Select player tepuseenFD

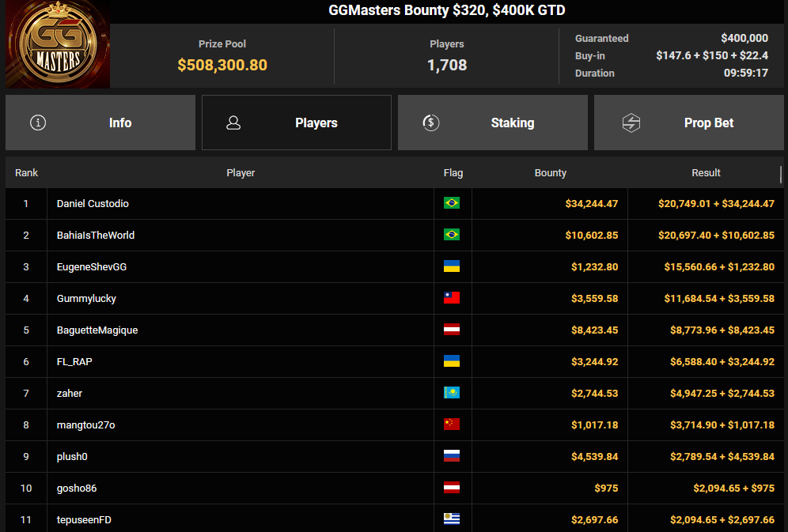(84, 520)
